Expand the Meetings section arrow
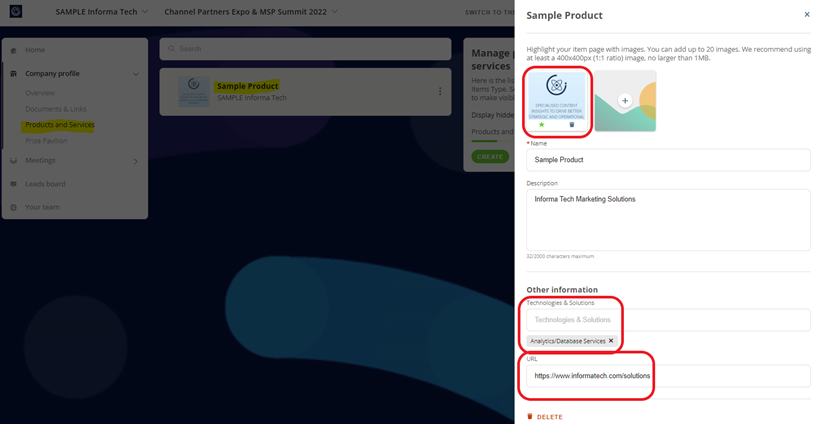This screenshot has width=813, height=424. [x=136, y=161]
